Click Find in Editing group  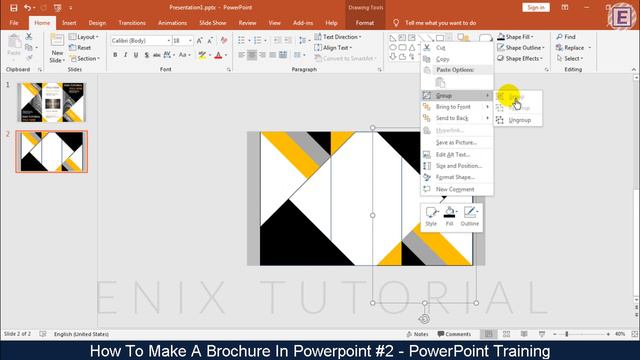click(x=566, y=37)
